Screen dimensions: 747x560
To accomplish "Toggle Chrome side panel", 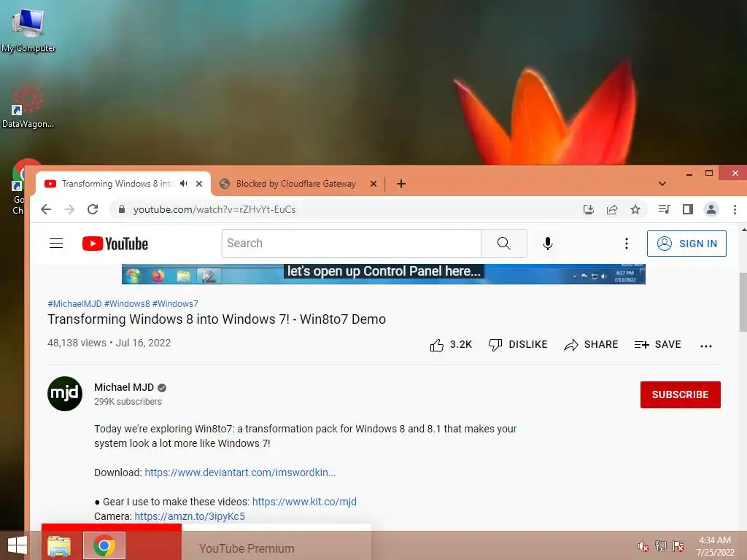I will tap(687, 209).
